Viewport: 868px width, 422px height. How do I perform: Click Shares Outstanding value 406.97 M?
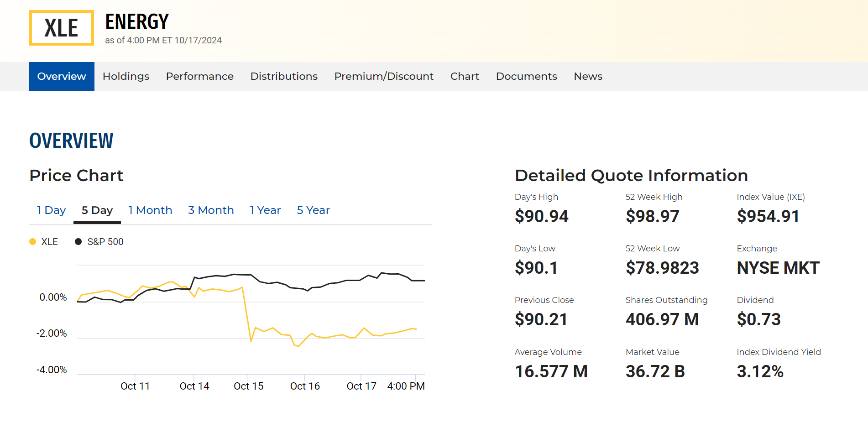(x=662, y=319)
